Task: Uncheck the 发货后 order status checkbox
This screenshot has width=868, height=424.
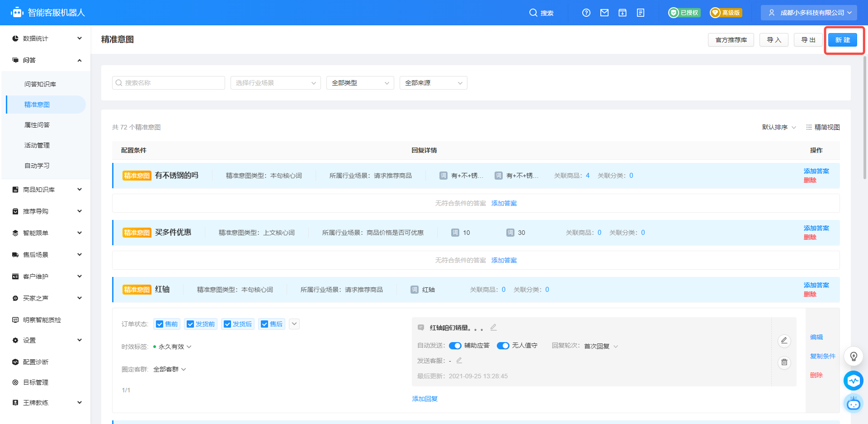Action: (227, 324)
